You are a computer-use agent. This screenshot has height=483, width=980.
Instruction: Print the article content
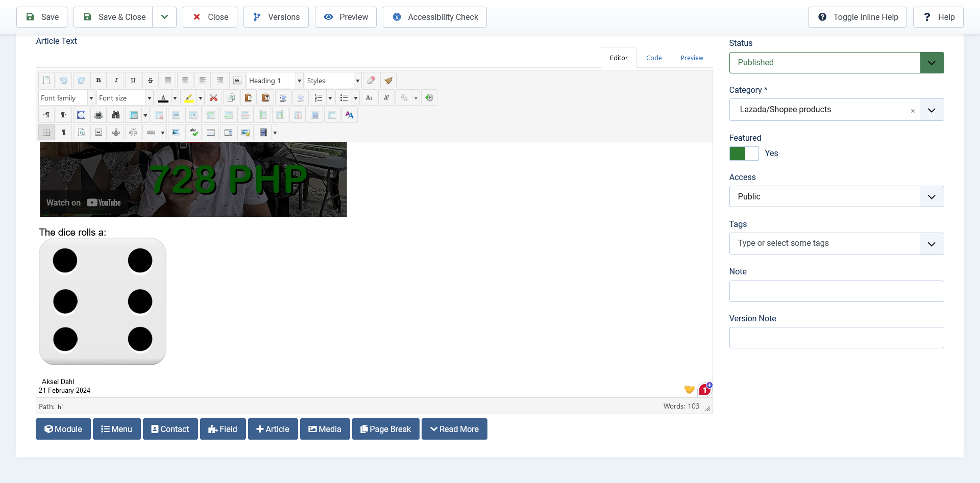click(x=99, y=115)
